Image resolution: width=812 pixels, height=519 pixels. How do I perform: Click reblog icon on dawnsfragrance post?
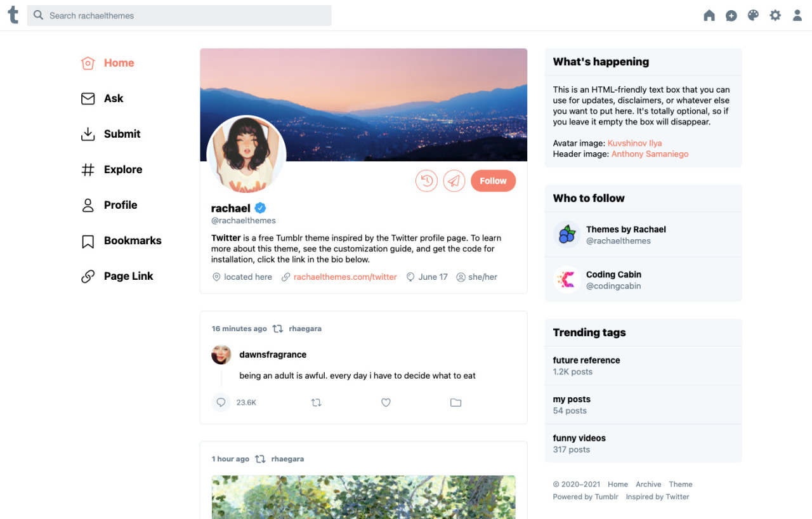pyautogui.click(x=317, y=402)
